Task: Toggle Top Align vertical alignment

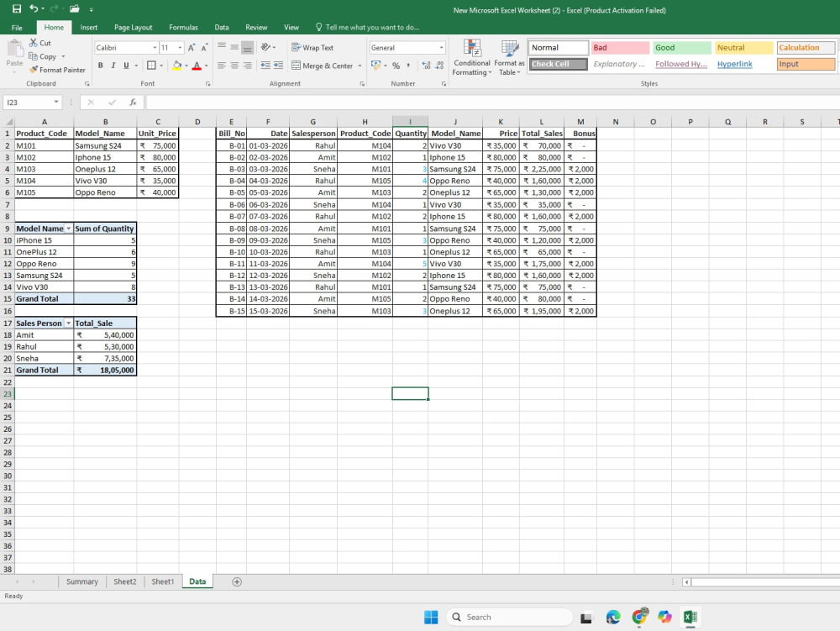Action: (222, 47)
